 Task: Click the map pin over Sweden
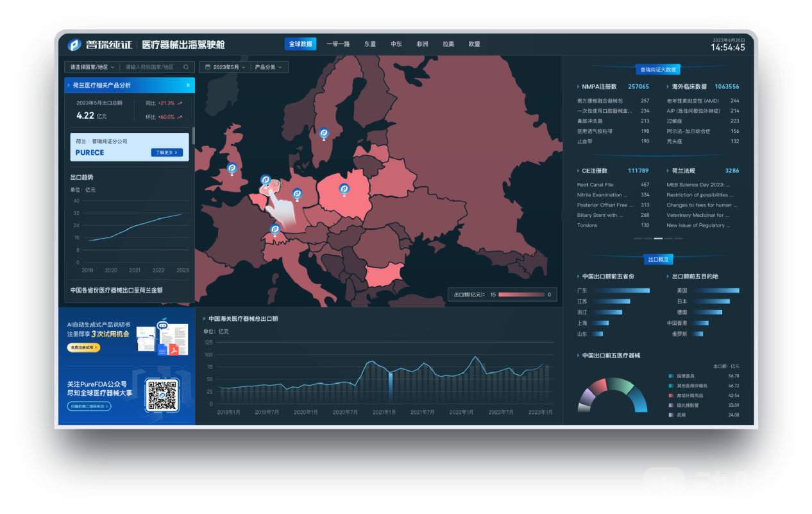324,133
